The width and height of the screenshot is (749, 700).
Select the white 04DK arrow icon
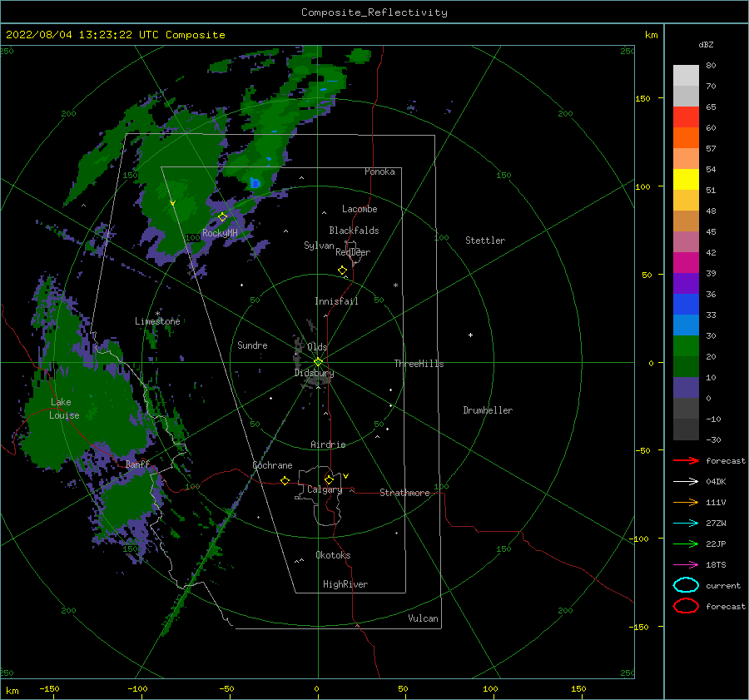tap(686, 481)
